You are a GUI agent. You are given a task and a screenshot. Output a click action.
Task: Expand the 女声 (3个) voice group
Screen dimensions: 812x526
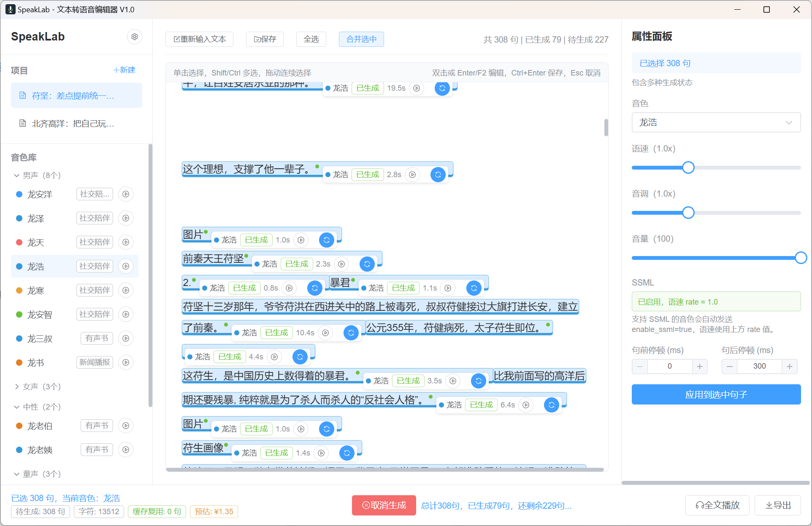[x=37, y=386]
